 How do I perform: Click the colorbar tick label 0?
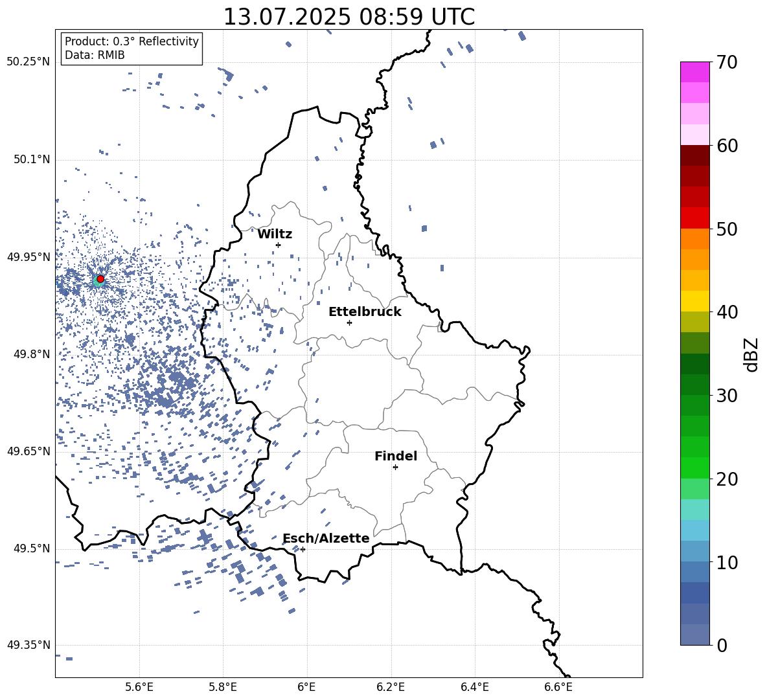[722, 645]
